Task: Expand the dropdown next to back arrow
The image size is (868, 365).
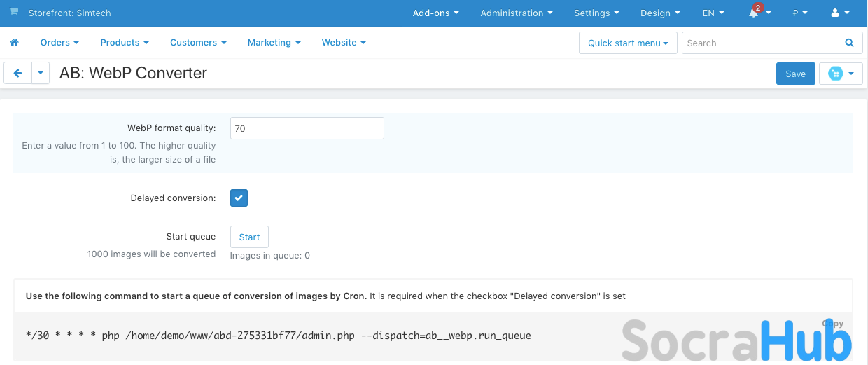Action: tap(41, 74)
